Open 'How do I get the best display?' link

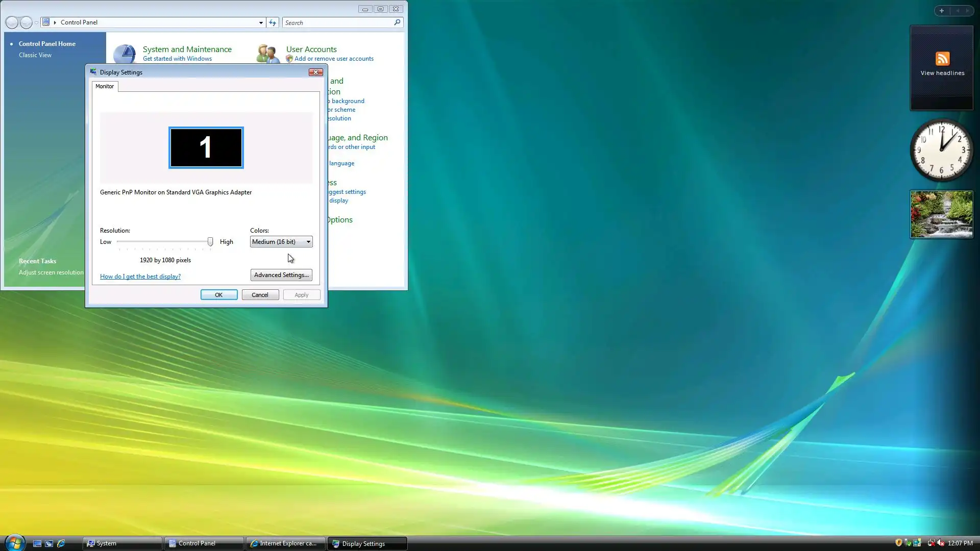pyautogui.click(x=140, y=277)
